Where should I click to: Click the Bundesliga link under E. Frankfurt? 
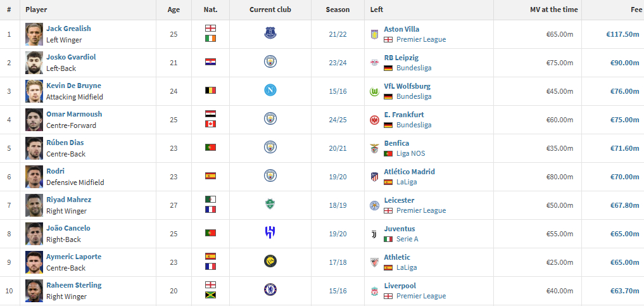click(414, 125)
